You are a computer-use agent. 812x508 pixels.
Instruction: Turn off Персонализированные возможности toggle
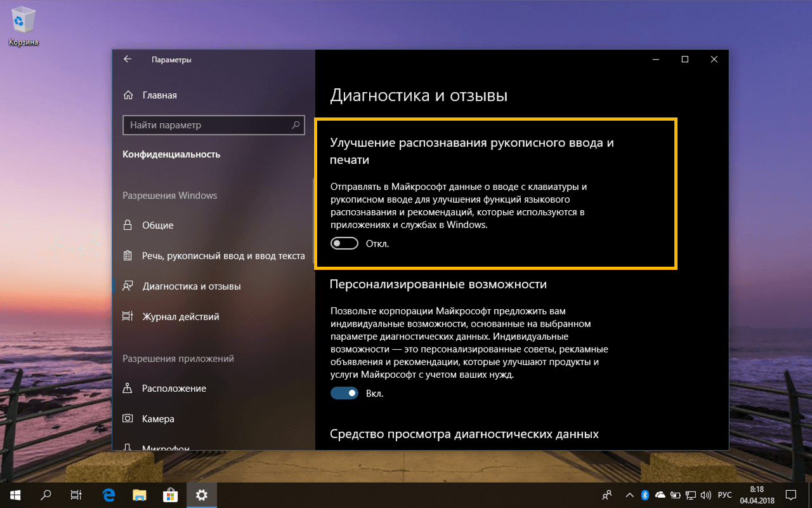(x=344, y=393)
